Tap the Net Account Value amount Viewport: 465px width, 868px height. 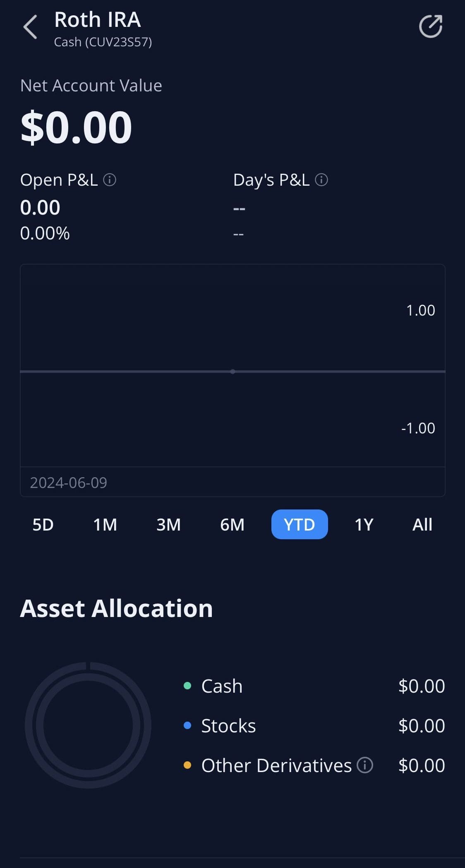pyautogui.click(x=77, y=127)
